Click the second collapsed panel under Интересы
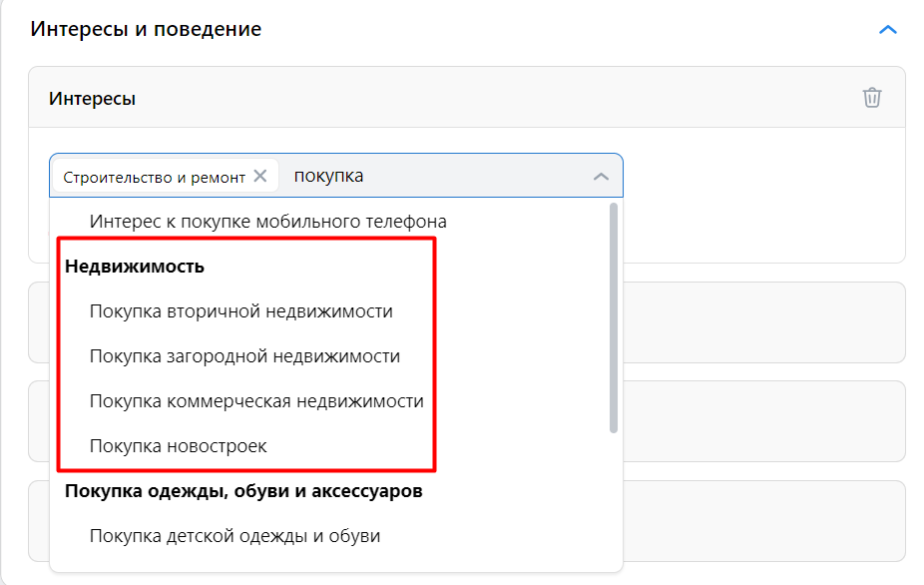The image size is (924, 585). (x=763, y=421)
